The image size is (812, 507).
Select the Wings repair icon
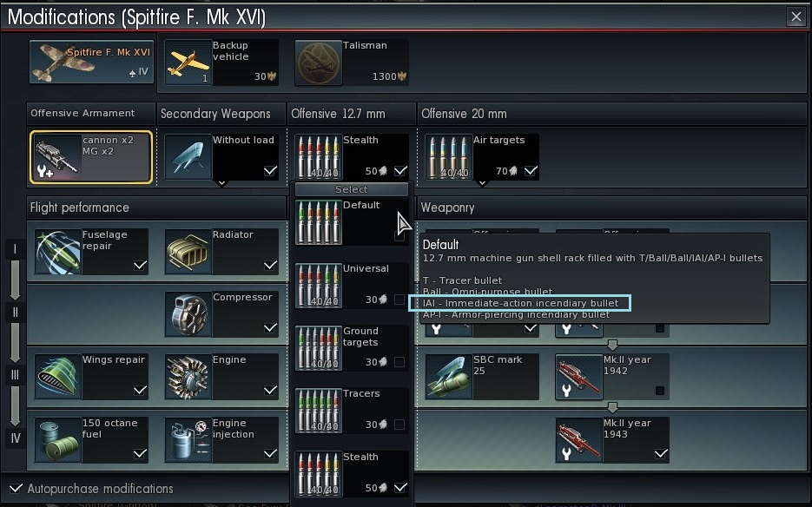(x=58, y=377)
